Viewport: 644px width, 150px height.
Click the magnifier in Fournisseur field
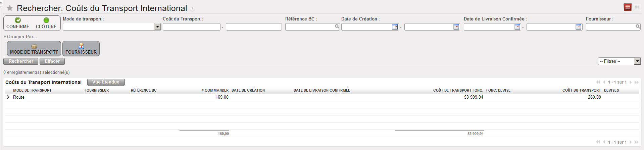638,27
